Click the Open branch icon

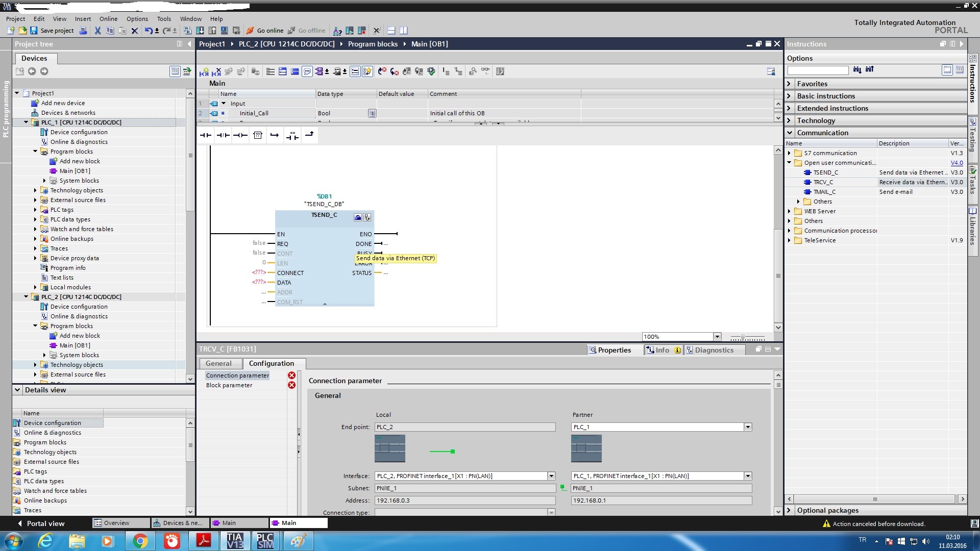click(x=275, y=135)
